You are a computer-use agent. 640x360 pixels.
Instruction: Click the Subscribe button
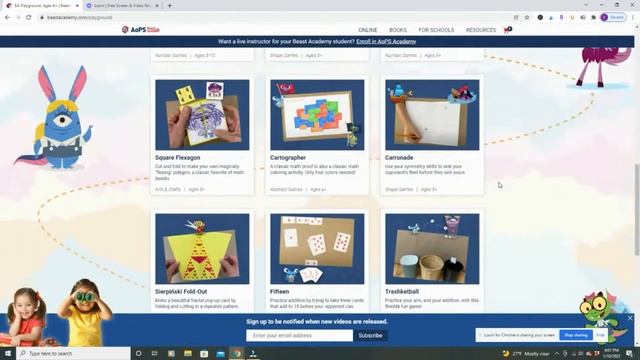tap(371, 336)
